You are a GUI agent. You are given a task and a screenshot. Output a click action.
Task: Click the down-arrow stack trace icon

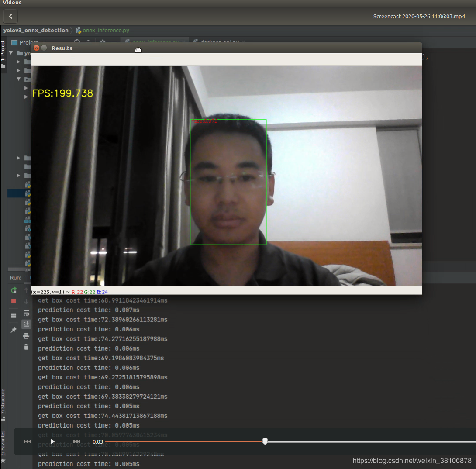coord(26,301)
